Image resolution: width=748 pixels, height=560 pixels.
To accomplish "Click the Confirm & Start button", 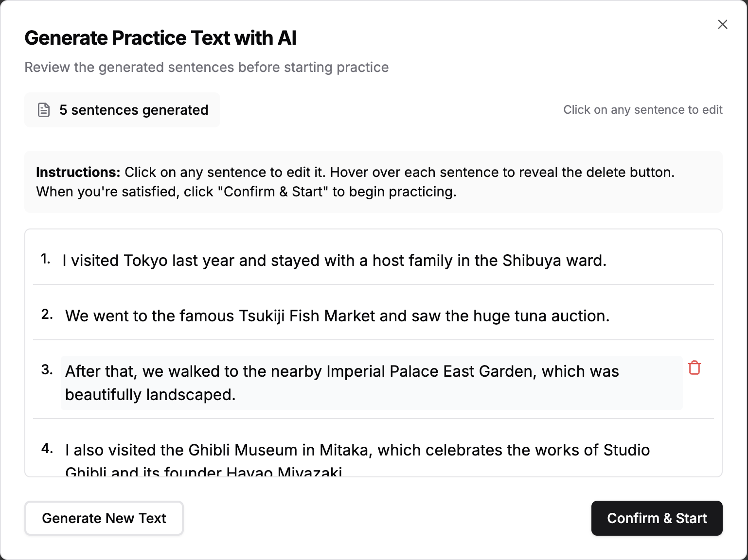I will point(657,518).
